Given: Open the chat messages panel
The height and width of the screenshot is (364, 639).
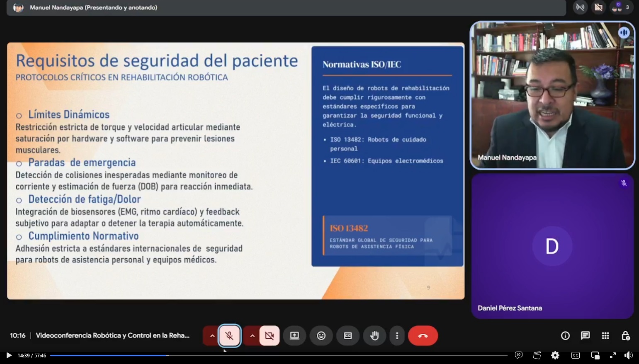Looking at the screenshot, I should (x=585, y=336).
